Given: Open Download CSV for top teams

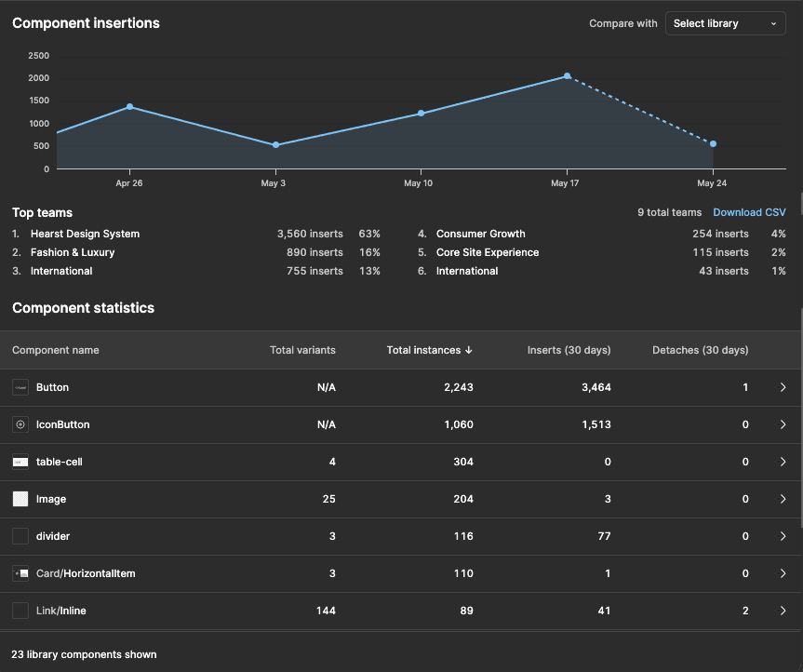Looking at the screenshot, I should coord(749,212).
